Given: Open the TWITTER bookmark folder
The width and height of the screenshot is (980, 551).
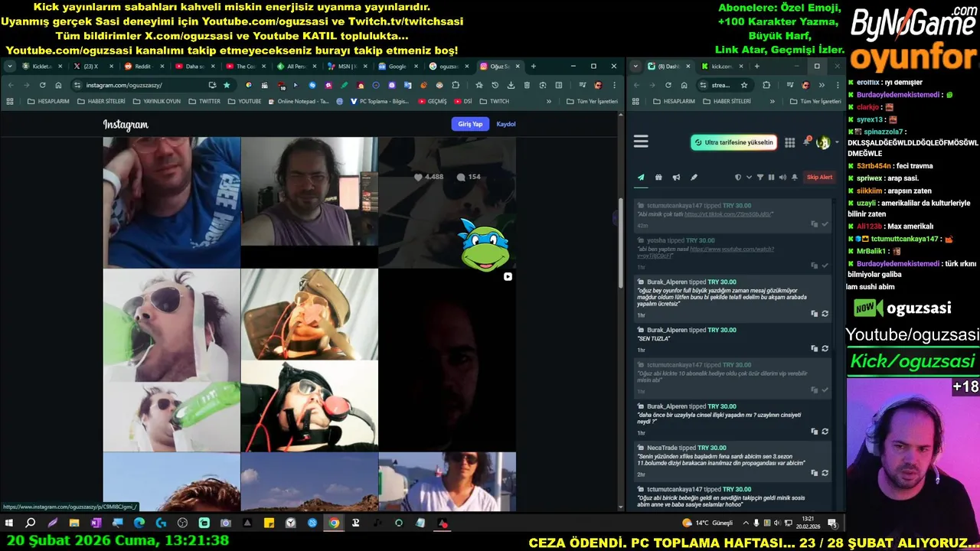Looking at the screenshot, I should pyautogui.click(x=204, y=101).
